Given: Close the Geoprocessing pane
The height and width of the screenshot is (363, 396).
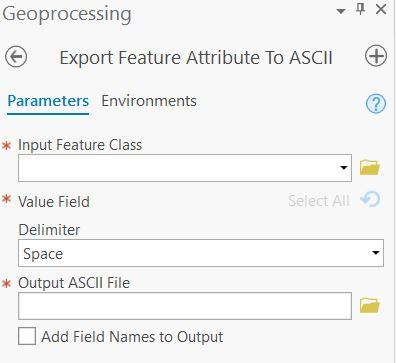Looking at the screenshot, I should (x=381, y=9).
